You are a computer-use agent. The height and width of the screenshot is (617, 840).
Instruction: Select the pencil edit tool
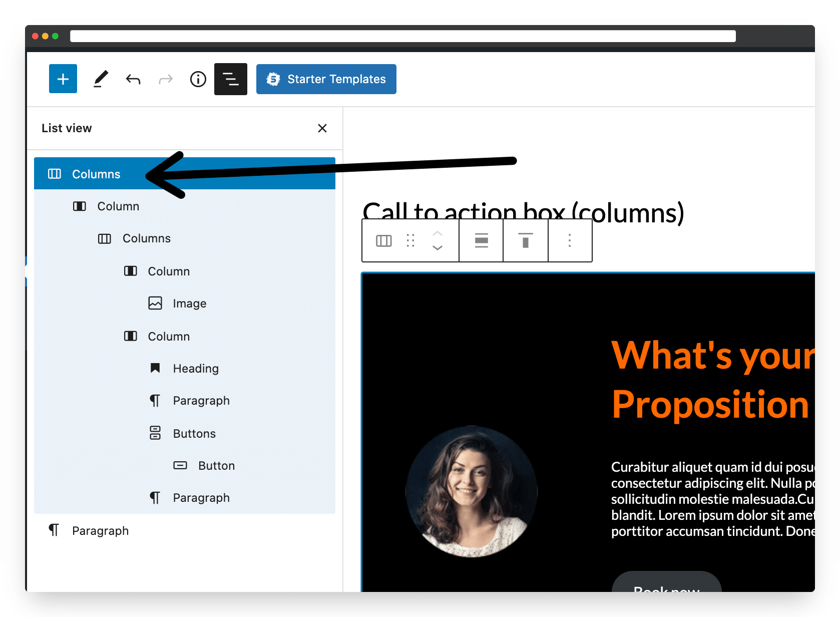(101, 79)
